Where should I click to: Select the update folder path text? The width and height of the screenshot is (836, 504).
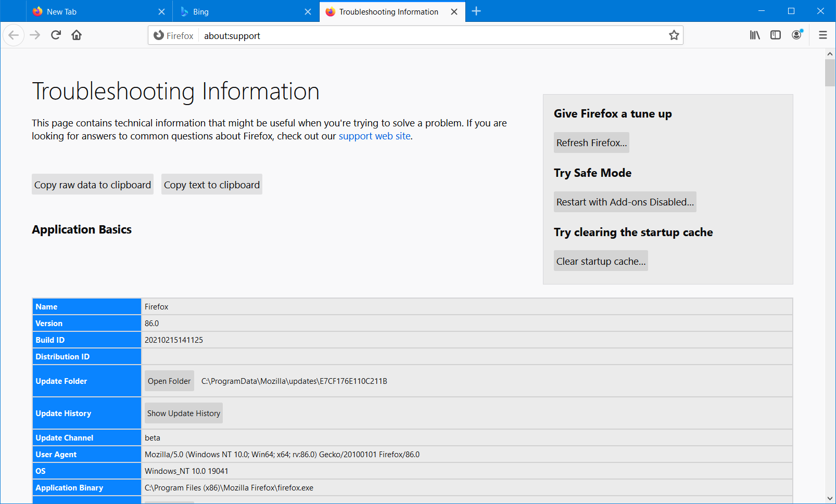(294, 381)
